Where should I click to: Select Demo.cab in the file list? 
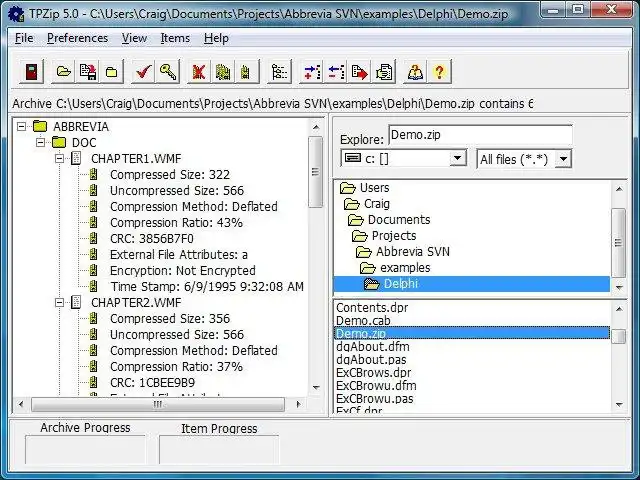click(x=363, y=320)
